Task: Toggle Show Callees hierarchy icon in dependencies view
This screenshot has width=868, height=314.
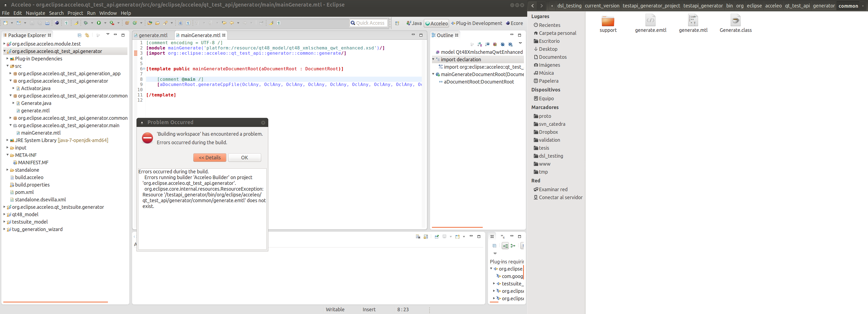Action: 505,246
